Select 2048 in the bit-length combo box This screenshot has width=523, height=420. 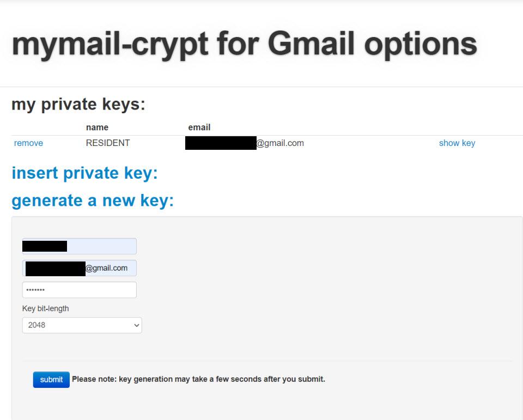pos(82,325)
